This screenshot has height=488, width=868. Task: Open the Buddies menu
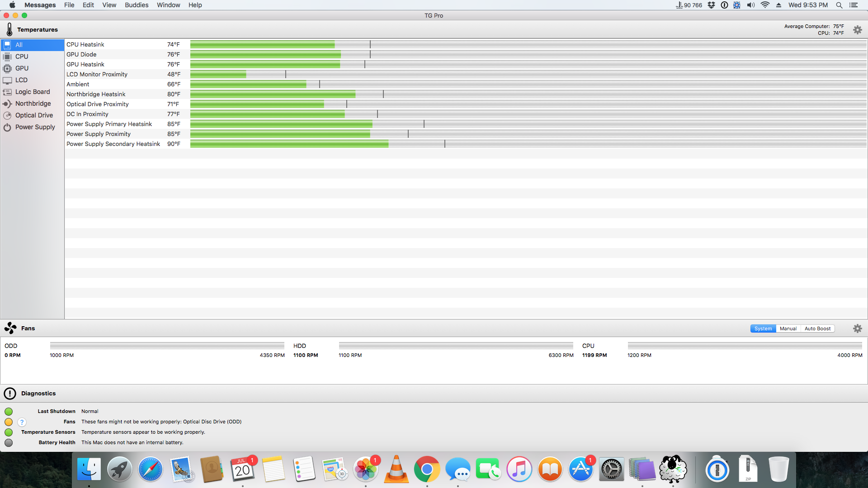click(137, 5)
